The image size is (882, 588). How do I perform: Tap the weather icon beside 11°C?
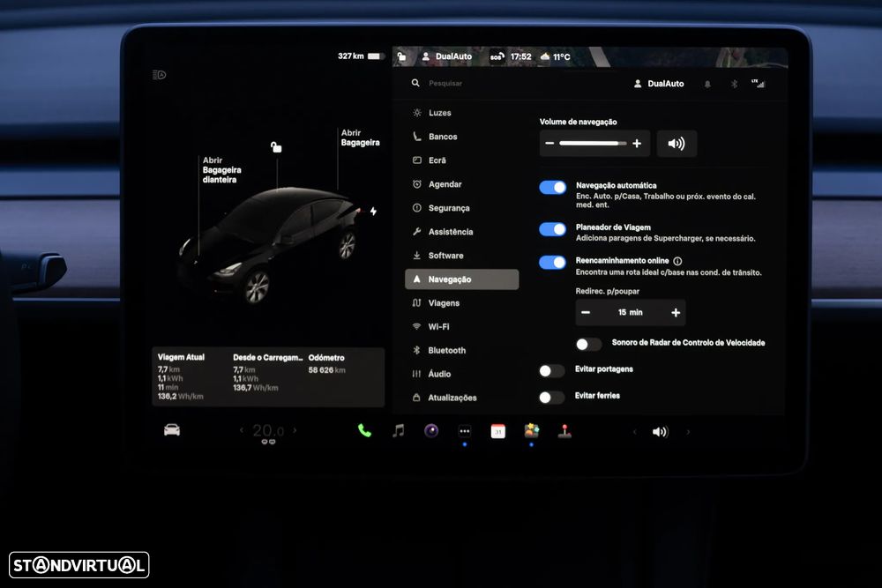click(545, 56)
